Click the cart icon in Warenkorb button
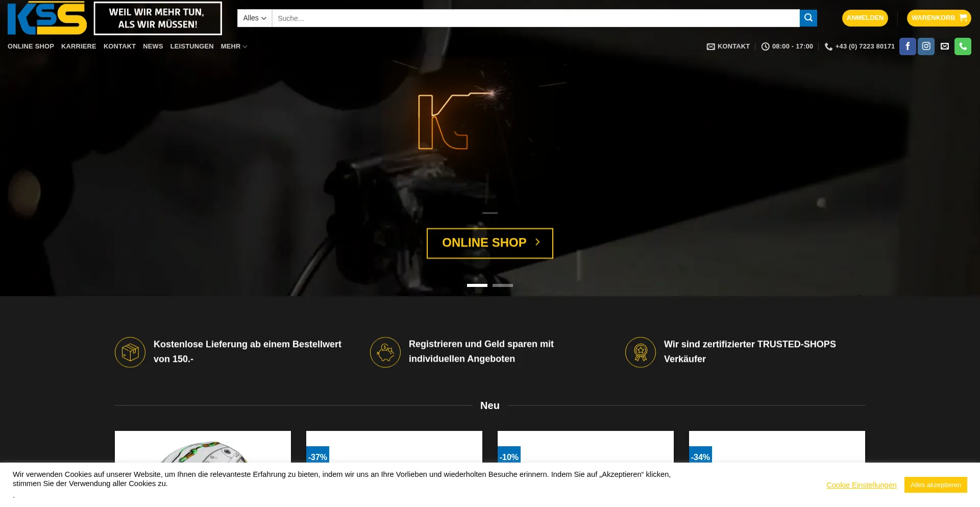The height and width of the screenshot is (507, 980). [x=963, y=18]
